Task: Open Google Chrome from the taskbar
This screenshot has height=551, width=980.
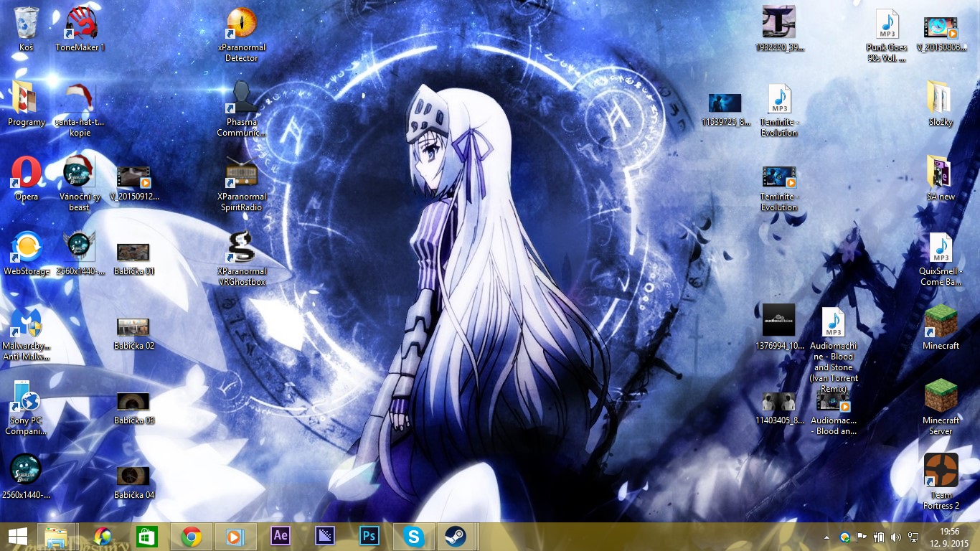Action: tap(191, 536)
